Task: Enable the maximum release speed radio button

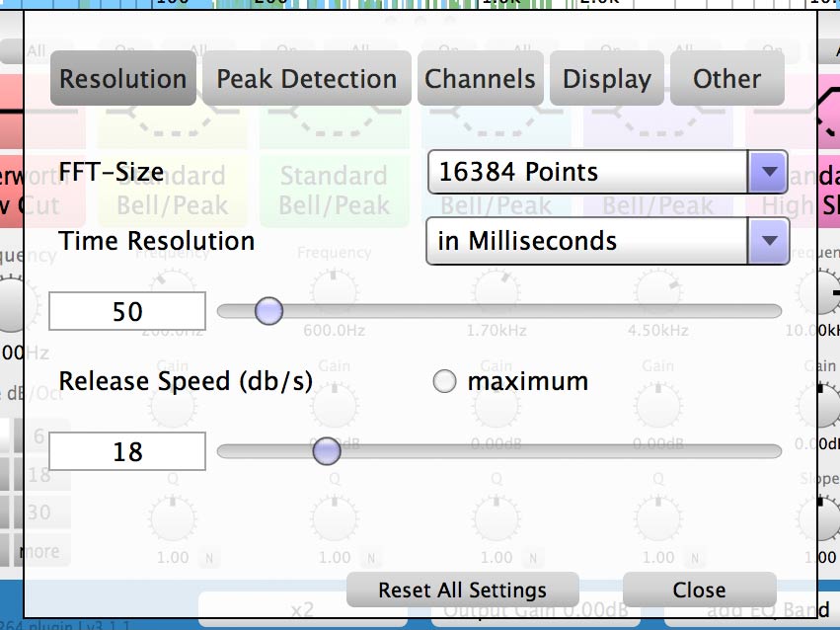Action: click(445, 382)
